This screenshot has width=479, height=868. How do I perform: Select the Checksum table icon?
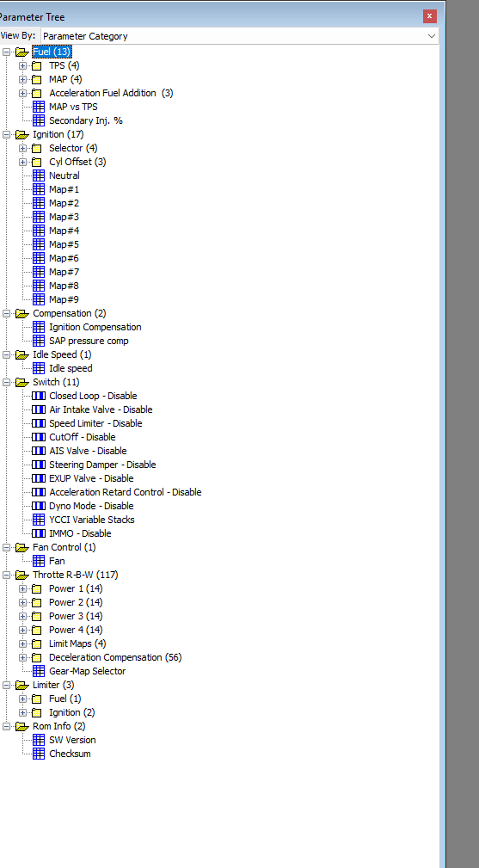[39, 754]
